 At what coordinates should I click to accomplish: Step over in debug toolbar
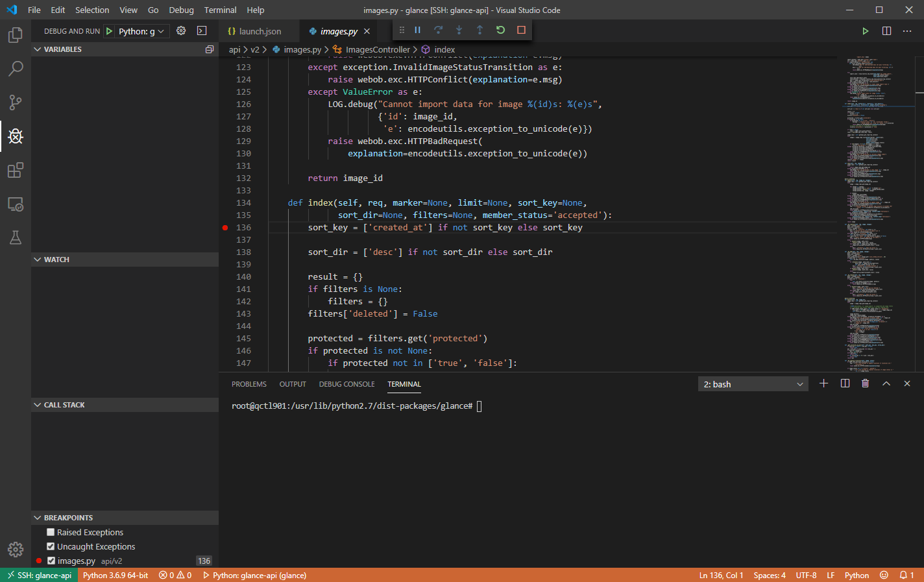point(438,30)
